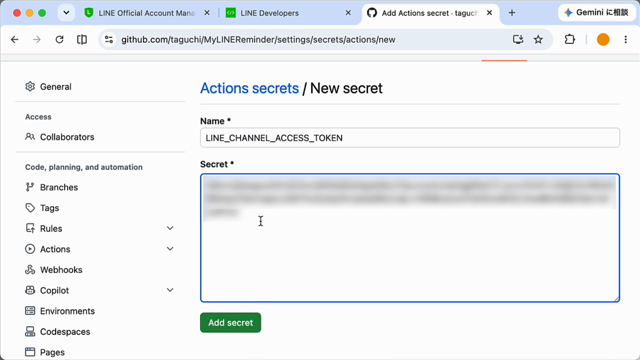
Task: Click the Copilot sidebar item label
Action: point(54,291)
